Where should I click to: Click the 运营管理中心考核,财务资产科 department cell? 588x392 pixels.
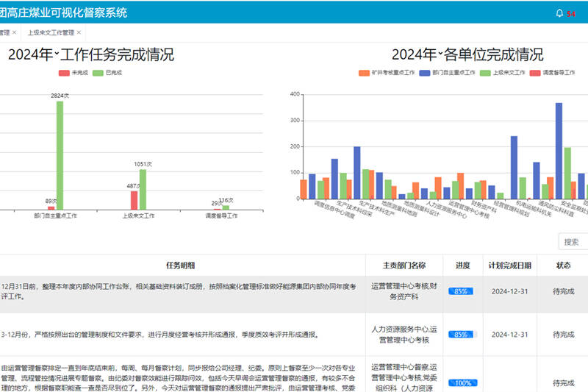tap(404, 291)
